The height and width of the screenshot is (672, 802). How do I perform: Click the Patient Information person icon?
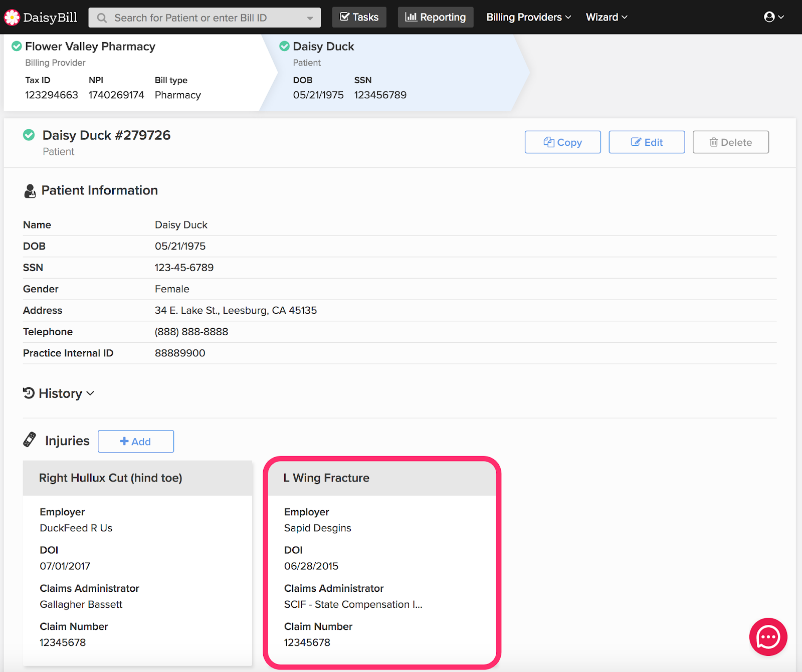[30, 191]
